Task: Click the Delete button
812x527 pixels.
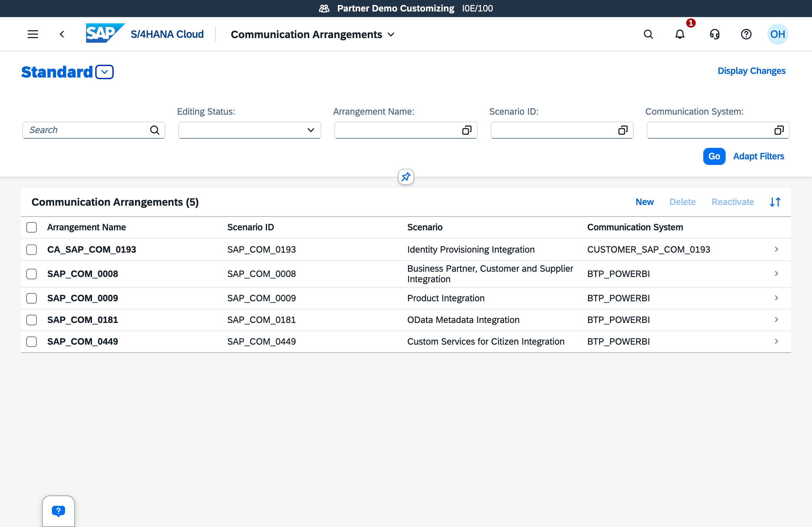Action: tap(682, 202)
